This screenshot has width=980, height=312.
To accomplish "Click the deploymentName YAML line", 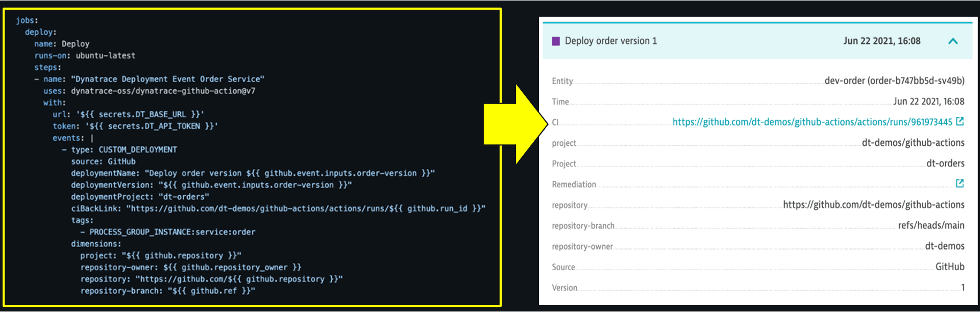I will coord(253,173).
